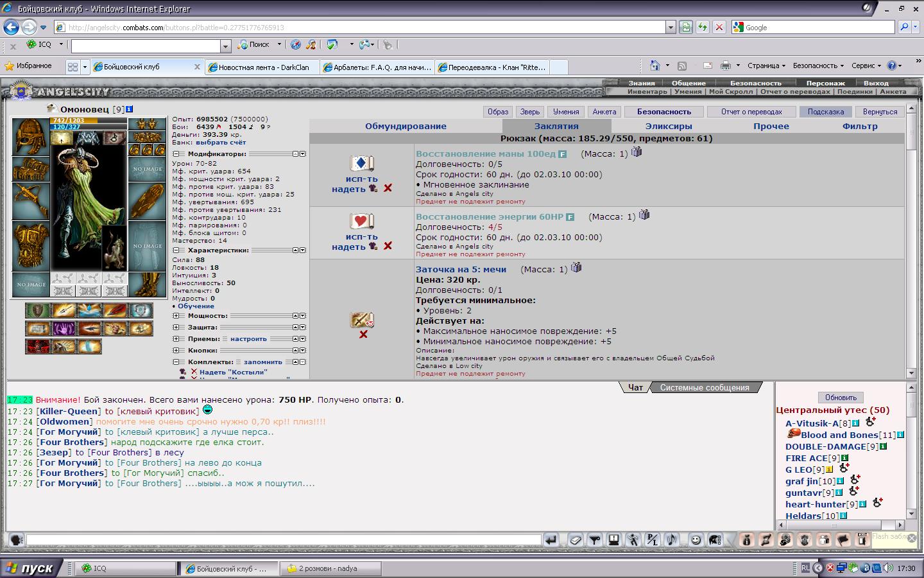
Task: Open the Системные сообщения chat tab
Action: (704, 388)
